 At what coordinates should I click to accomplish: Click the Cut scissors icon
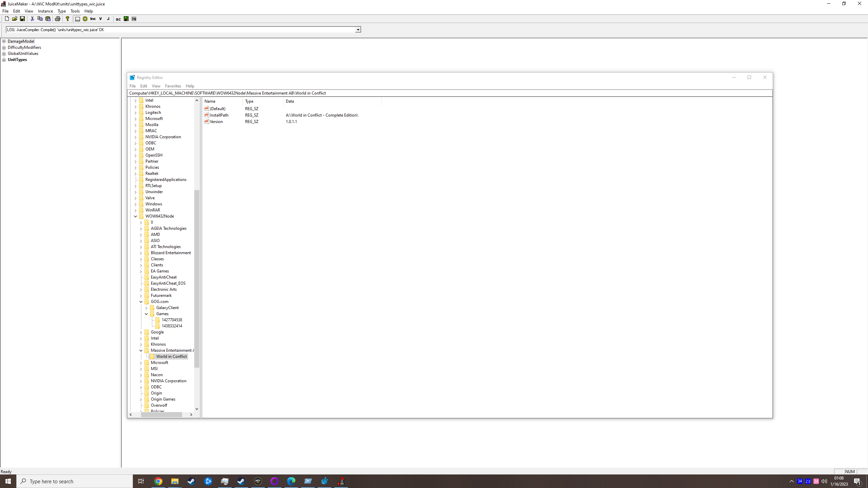point(32,19)
